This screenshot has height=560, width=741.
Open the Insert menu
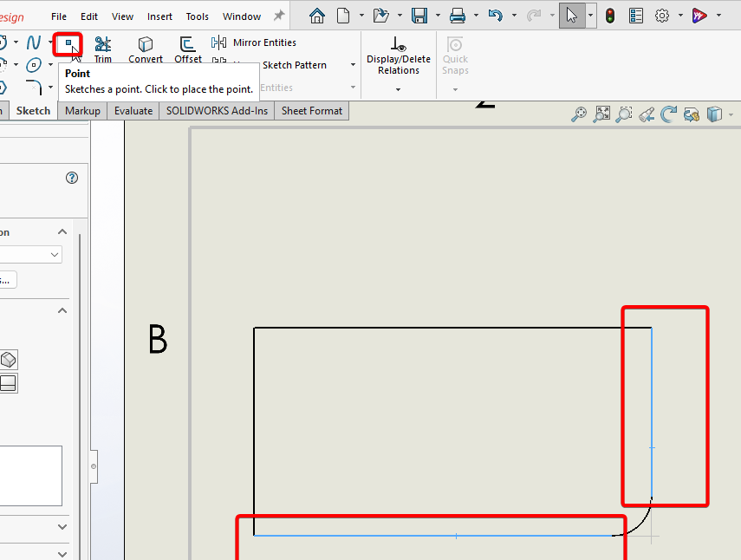[x=159, y=16]
